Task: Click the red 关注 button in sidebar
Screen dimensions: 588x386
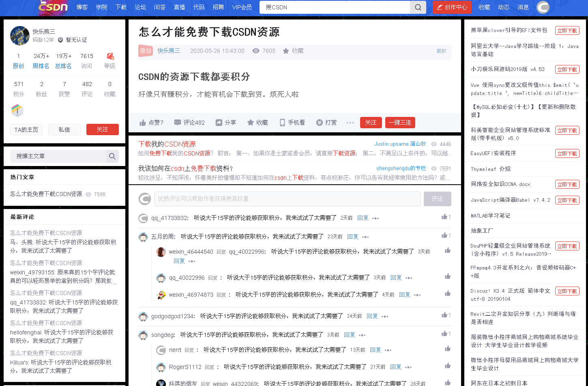Action: coord(103,129)
